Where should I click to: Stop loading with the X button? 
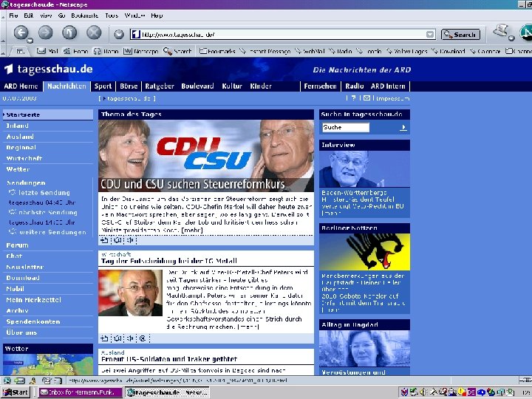[94, 33]
